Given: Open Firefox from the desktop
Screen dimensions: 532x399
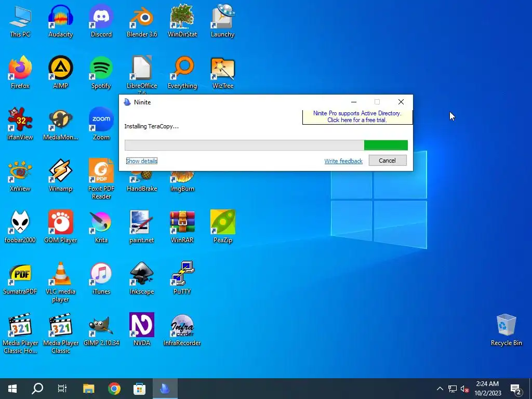Looking at the screenshot, I should coord(20,72).
